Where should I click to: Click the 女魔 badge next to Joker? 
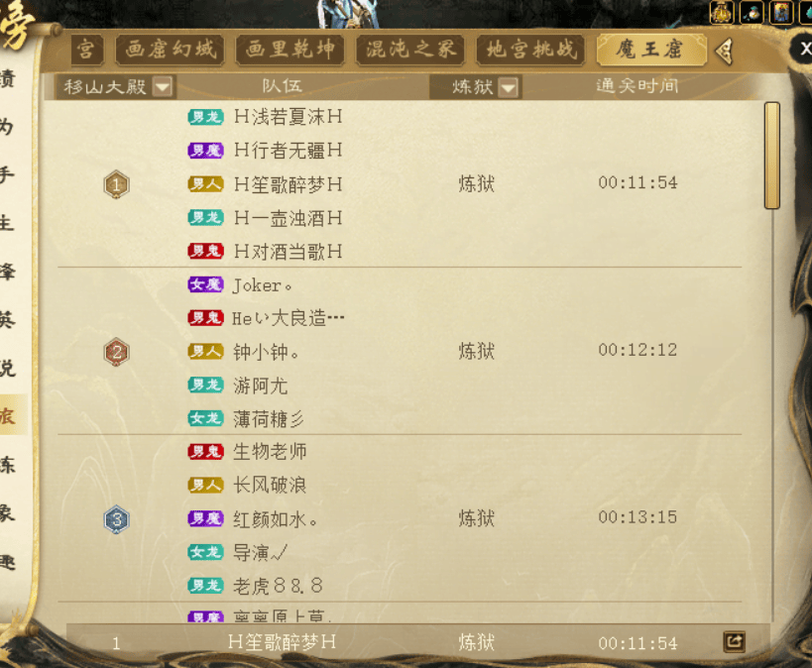point(205,284)
